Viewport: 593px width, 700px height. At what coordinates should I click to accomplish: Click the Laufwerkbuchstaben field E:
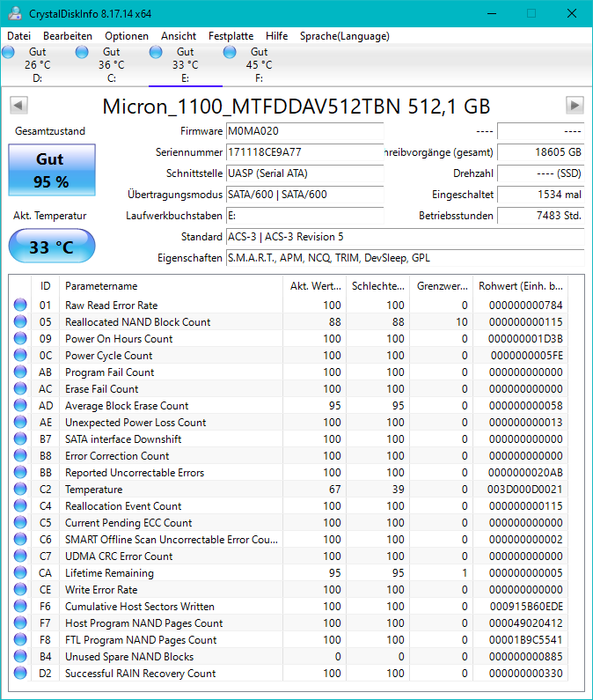point(304,216)
